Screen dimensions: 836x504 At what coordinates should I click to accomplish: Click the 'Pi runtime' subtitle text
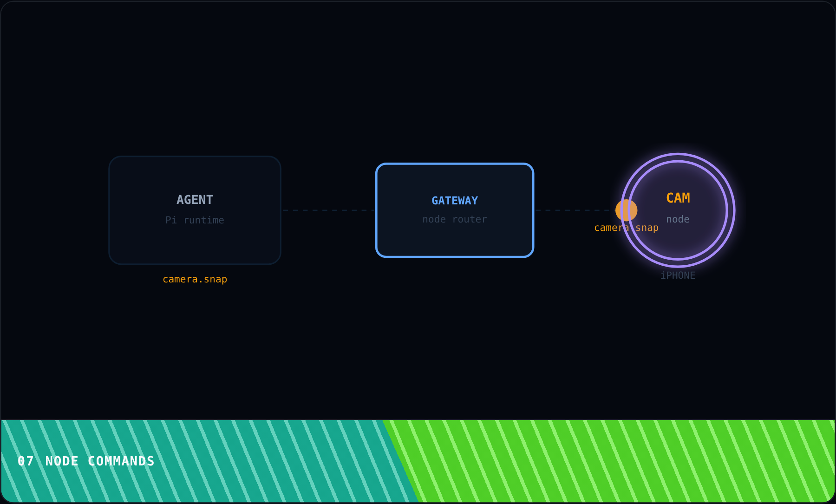(x=195, y=220)
